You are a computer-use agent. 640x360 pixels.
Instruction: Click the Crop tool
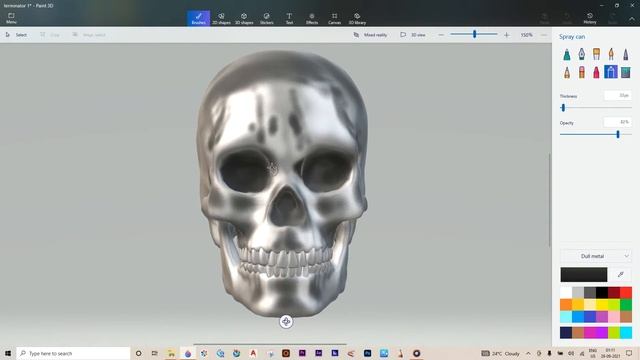click(50, 35)
